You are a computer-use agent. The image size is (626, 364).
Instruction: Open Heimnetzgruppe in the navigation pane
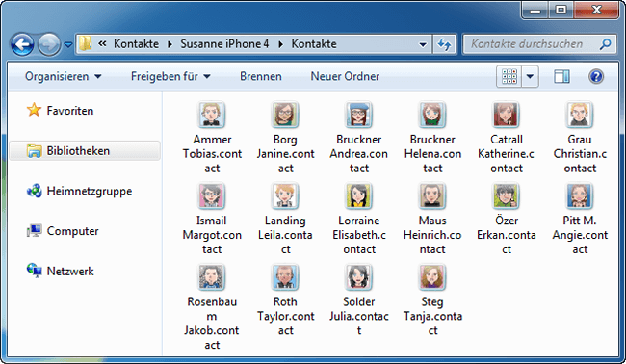point(79,191)
